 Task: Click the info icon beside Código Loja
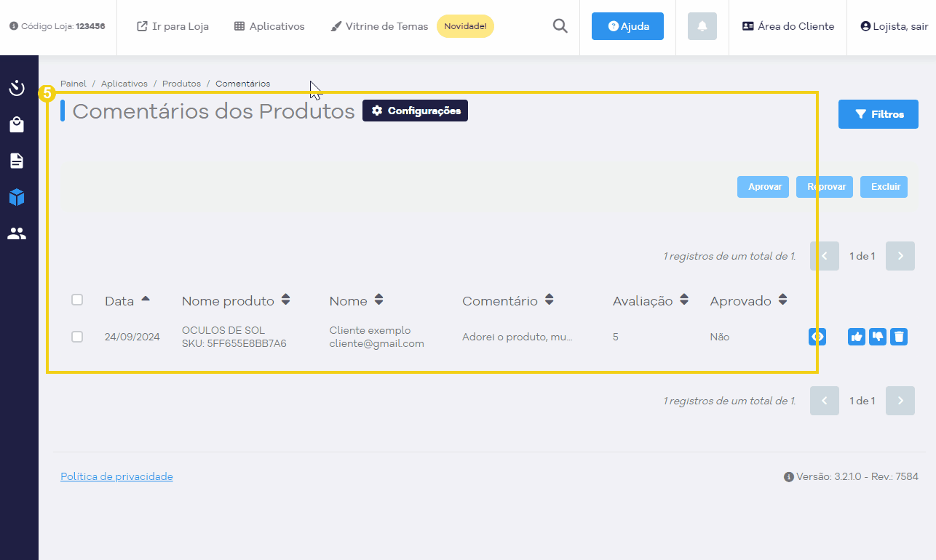14,26
